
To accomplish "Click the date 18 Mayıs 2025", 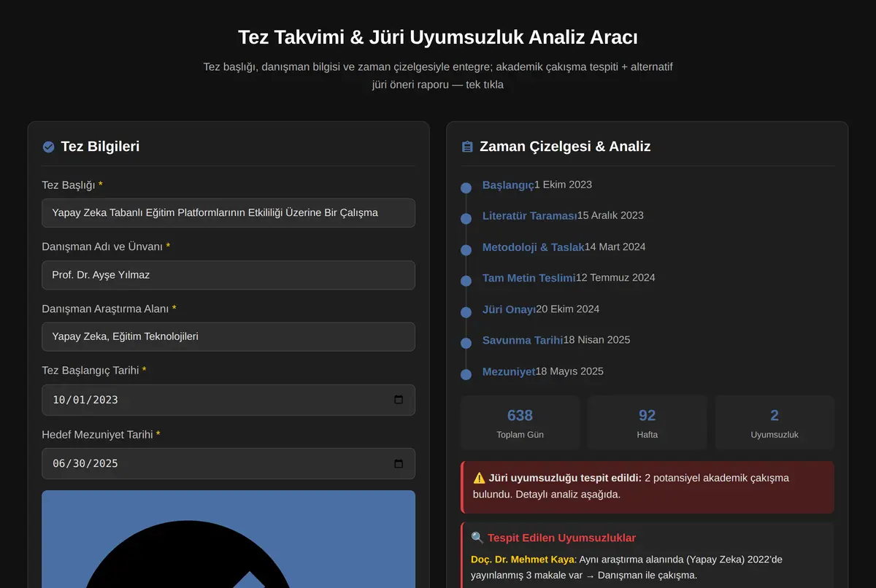I will tap(569, 371).
